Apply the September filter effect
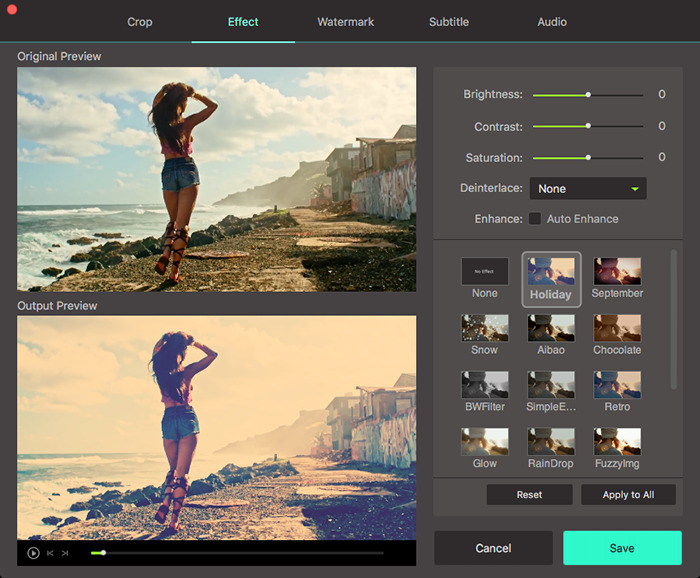 pyautogui.click(x=617, y=272)
